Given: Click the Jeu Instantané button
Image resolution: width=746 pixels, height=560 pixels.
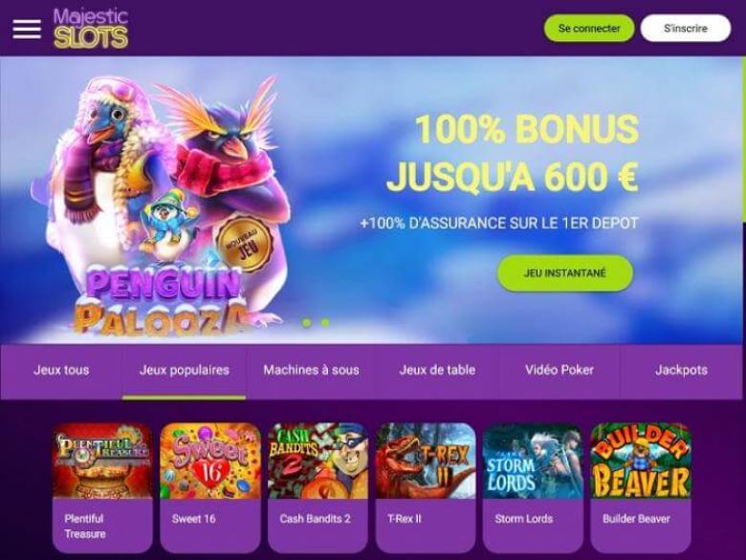Looking at the screenshot, I should click(x=564, y=273).
